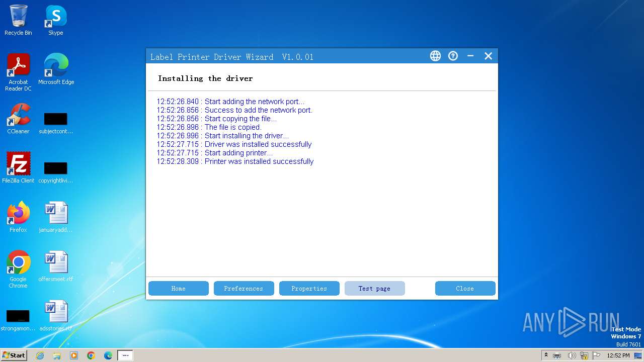Click the taskbar clock 12:52 PM
This screenshot has height=362, width=644.
tap(618, 355)
